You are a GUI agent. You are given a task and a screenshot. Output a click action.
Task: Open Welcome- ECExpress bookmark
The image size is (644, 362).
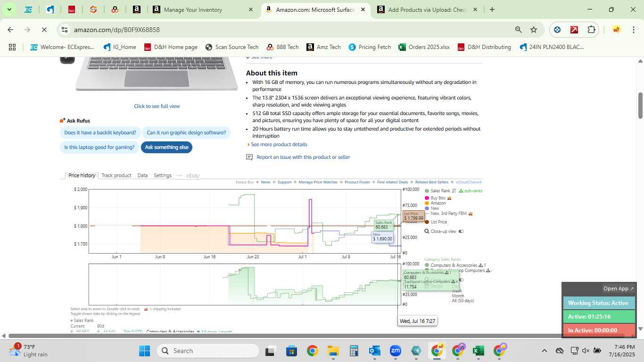(x=62, y=47)
